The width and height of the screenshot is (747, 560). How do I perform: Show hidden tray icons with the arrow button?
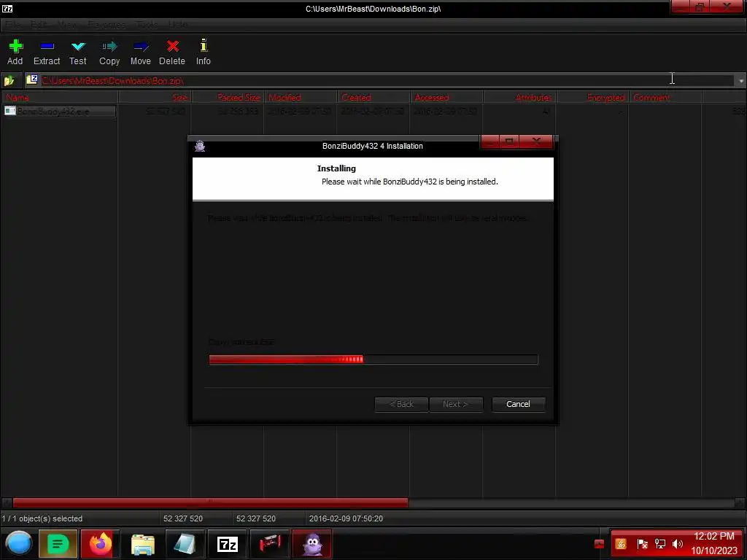coord(600,544)
